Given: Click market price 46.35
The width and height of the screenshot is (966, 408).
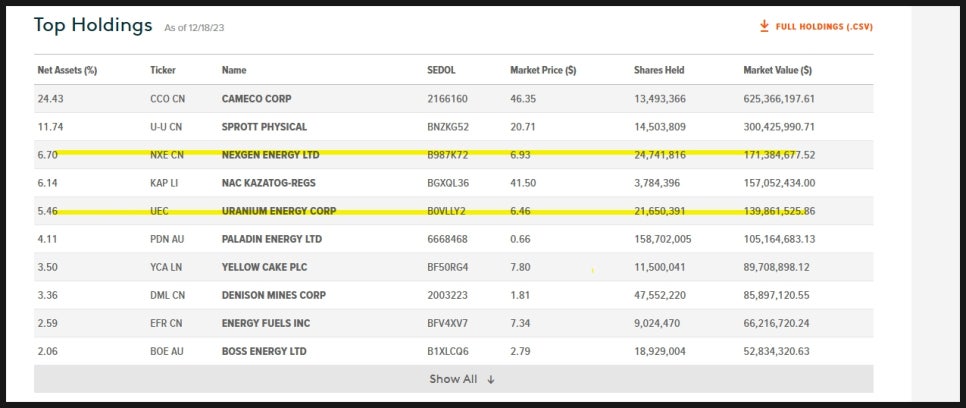Looking at the screenshot, I should pos(522,99).
